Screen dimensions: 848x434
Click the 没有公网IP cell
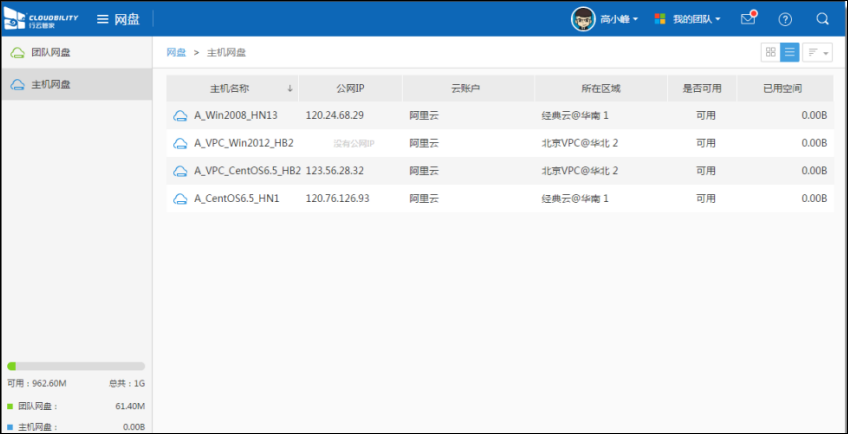[354, 143]
